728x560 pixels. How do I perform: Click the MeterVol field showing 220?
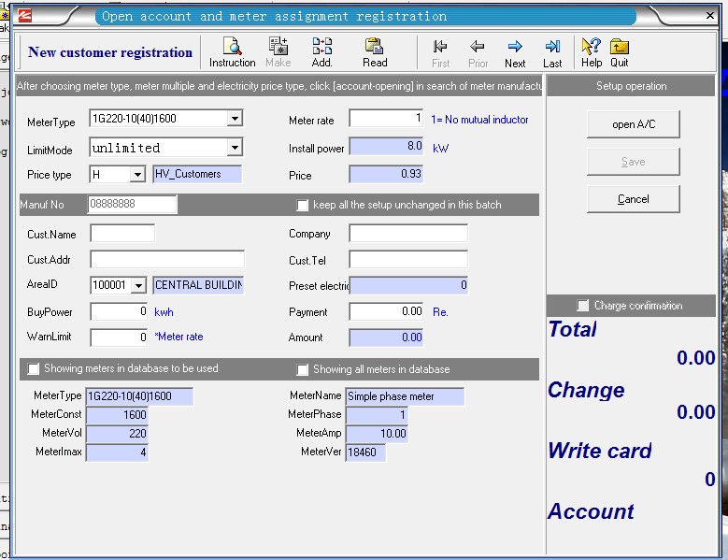(117, 434)
